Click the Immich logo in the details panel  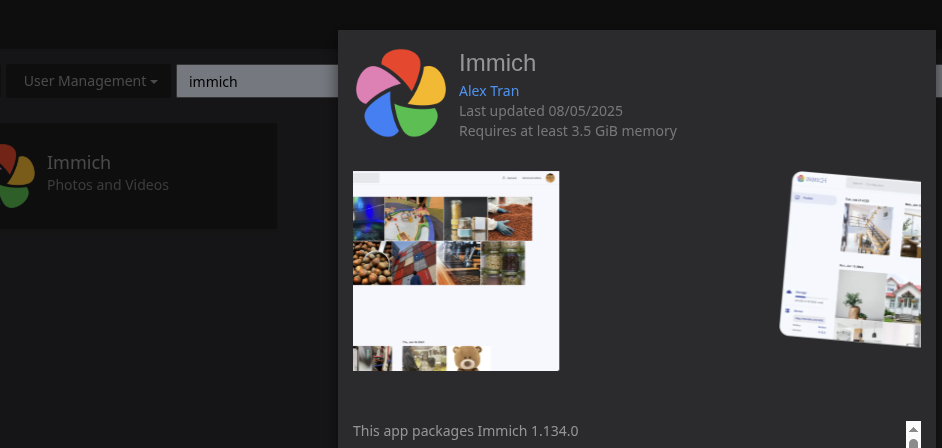[401, 93]
